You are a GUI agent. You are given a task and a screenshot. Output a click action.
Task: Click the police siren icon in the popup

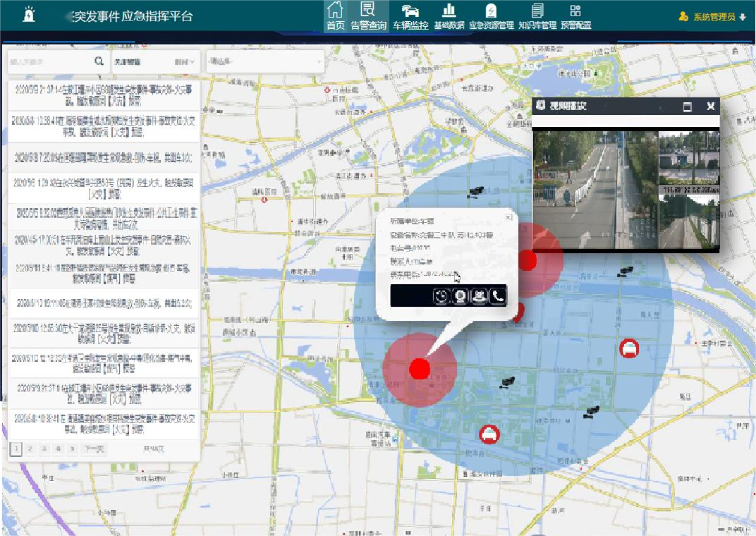point(480,296)
